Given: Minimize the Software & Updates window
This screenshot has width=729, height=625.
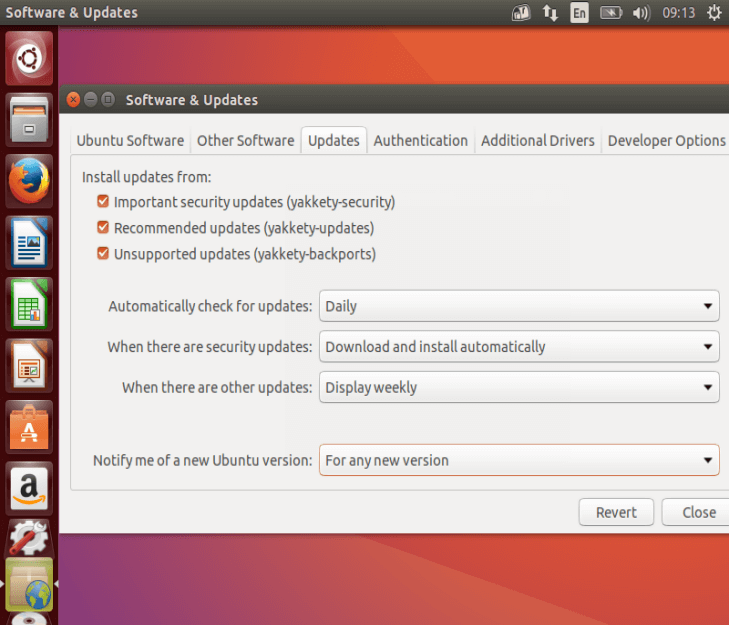Looking at the screenshot, I should click(x=91, y=100).
